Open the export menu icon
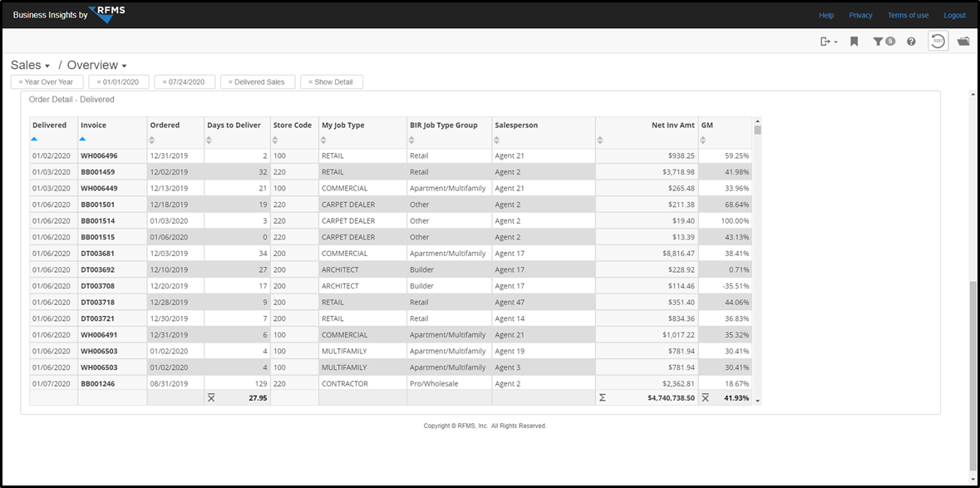Image resolution: width=980 pixels, height=488 pixels. [829, 42]
